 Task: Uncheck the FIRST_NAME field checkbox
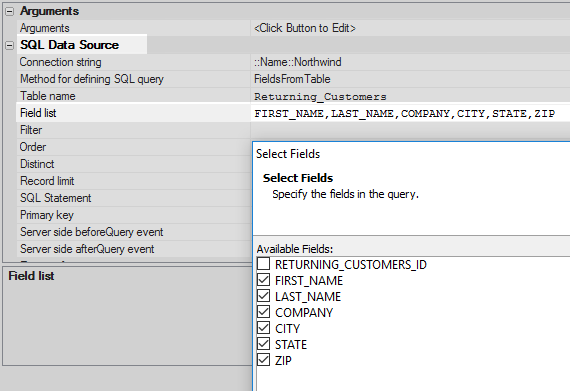point(264,280)
